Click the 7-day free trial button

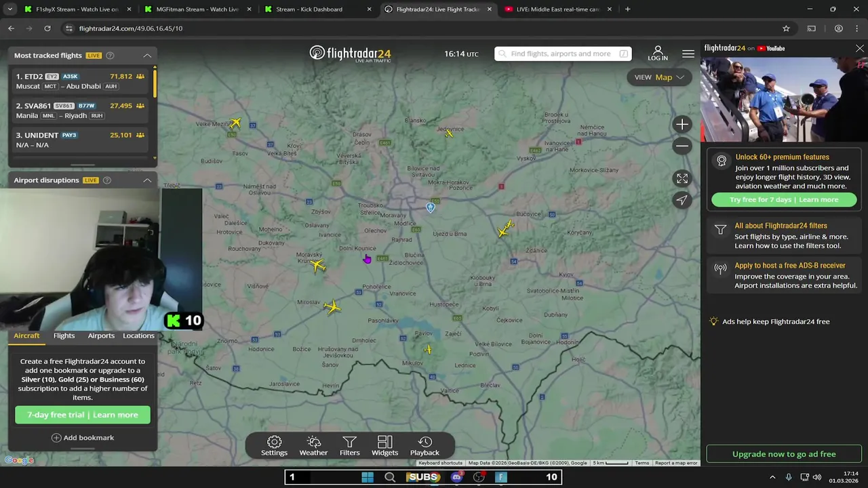tap(83, 415)
